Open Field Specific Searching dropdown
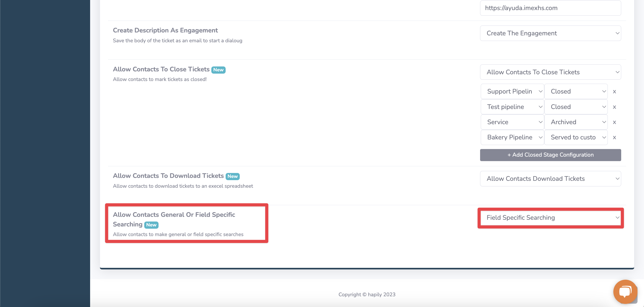Viewport: 644px width, 307px height. coord(550,218)
